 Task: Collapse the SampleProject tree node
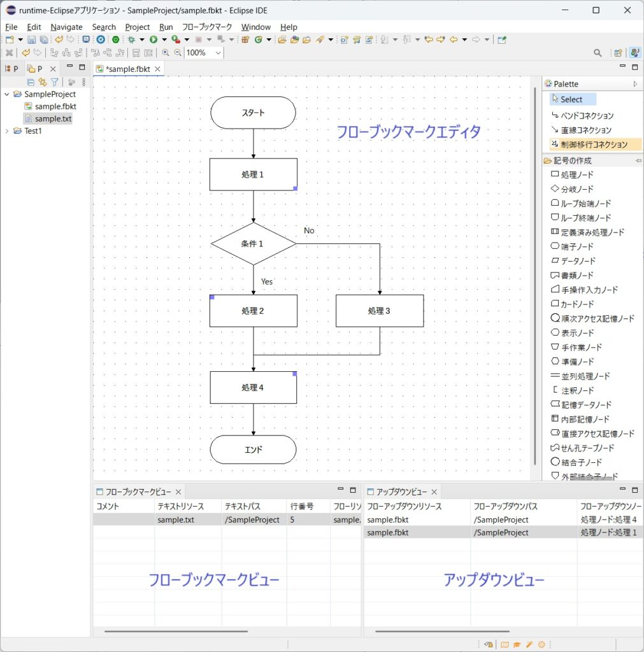7,94
